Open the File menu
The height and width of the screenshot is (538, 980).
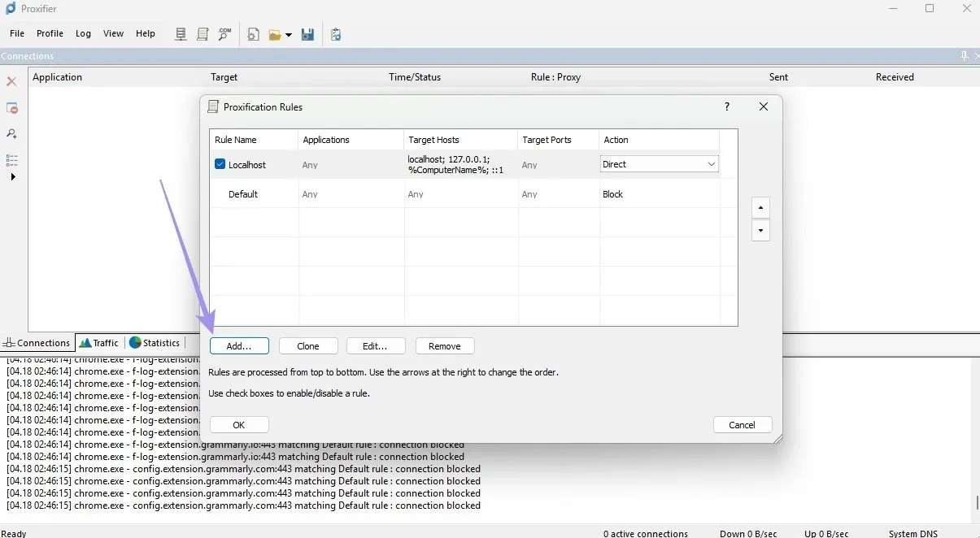[x=17, y=34]
